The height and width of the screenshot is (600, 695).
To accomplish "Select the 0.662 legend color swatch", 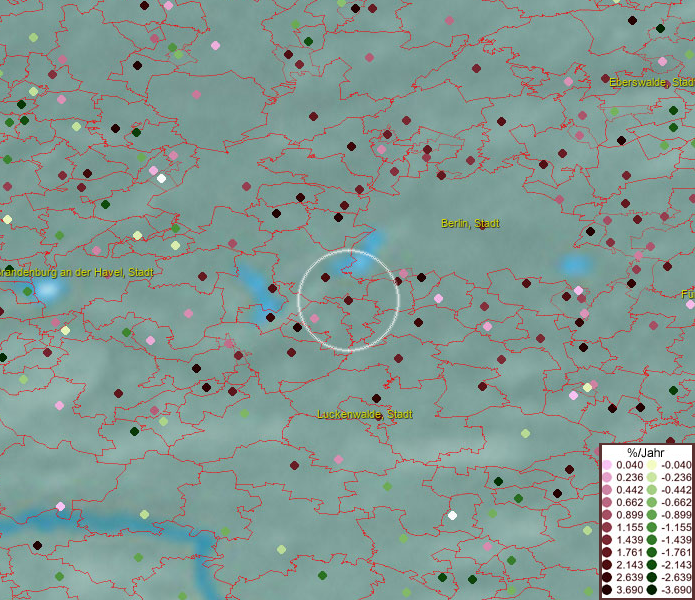I will click(607, 503).
